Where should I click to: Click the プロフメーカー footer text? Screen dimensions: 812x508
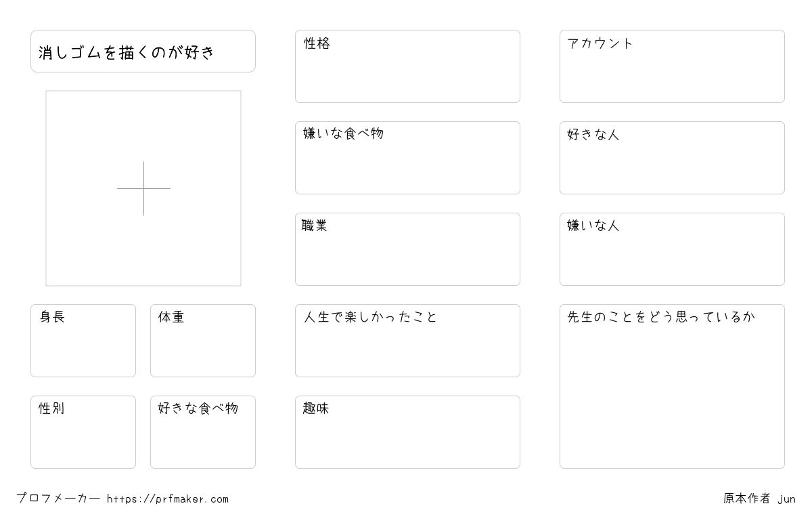[x=58, y=499]
